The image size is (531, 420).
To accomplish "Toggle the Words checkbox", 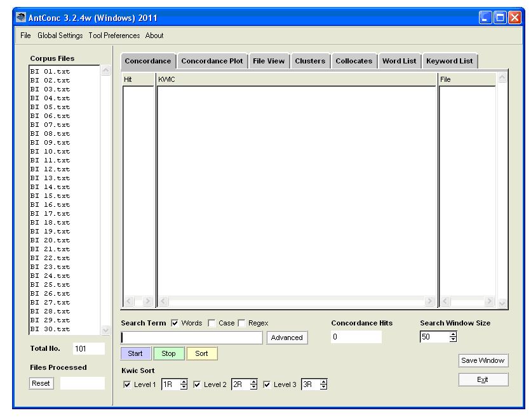I will point(175,324).
